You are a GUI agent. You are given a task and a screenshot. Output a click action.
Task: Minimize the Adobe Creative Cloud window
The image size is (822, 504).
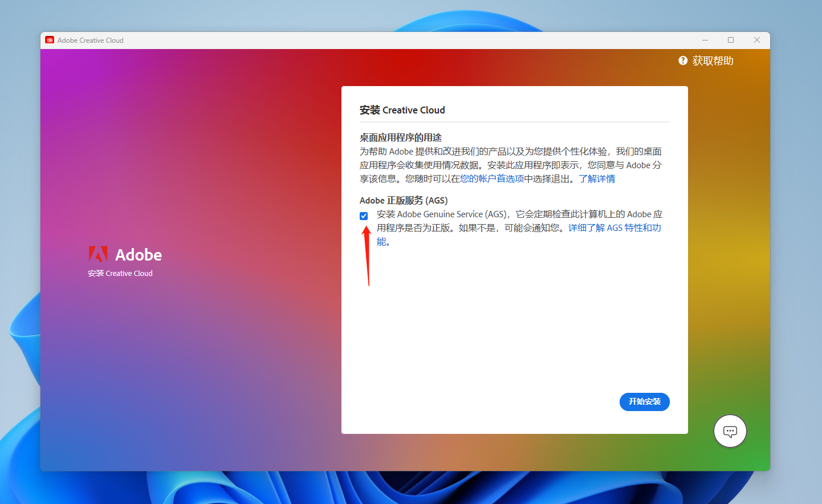(705, 40)
